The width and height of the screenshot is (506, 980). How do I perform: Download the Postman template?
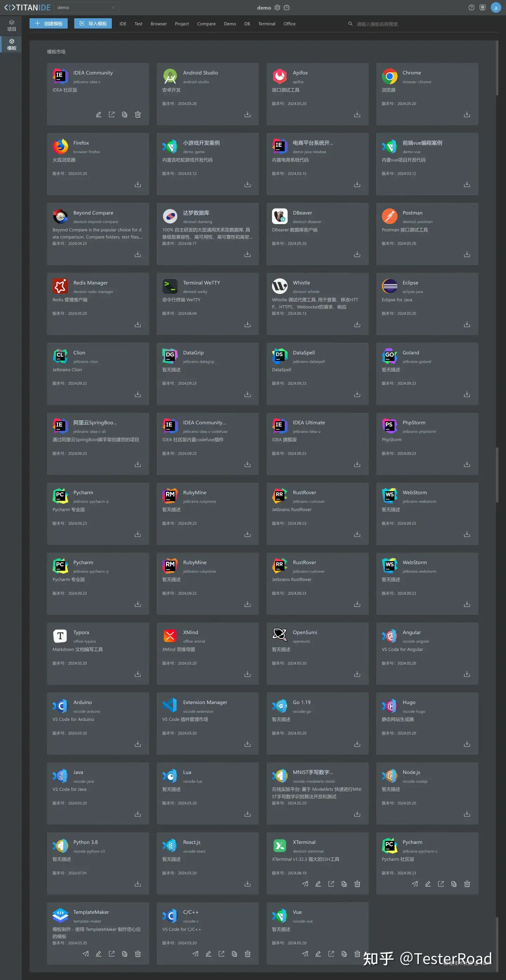click(x=467, y=254)
